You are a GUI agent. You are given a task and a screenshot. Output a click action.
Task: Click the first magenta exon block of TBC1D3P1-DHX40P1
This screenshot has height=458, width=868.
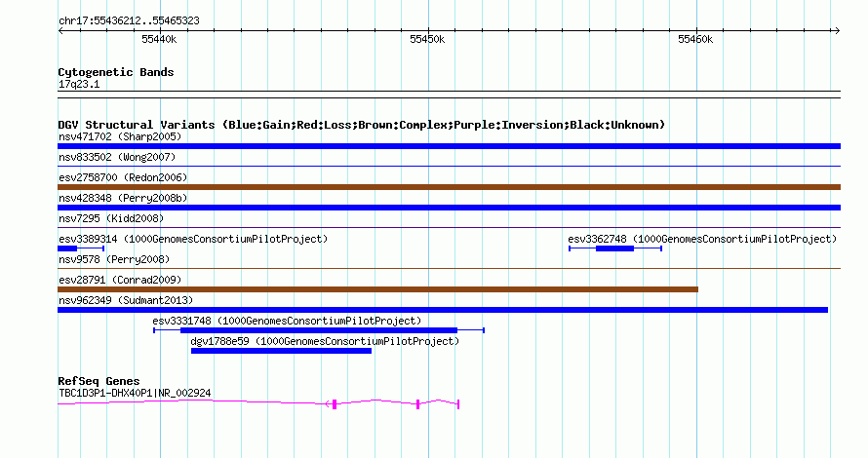335,404
